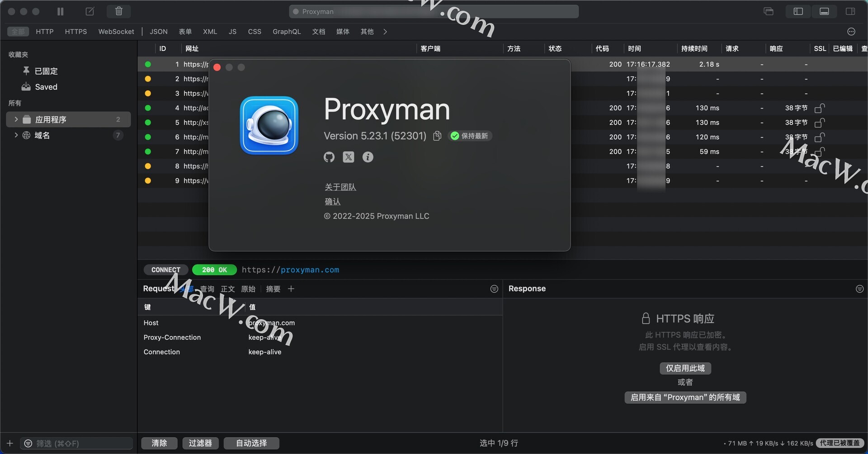Open the filter options icon in the search field

tap(28, 444)
